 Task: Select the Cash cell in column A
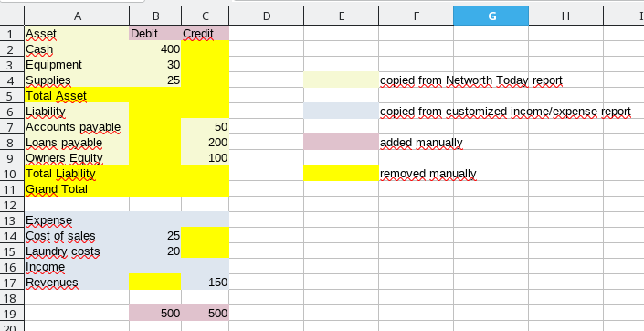point(77,49)
